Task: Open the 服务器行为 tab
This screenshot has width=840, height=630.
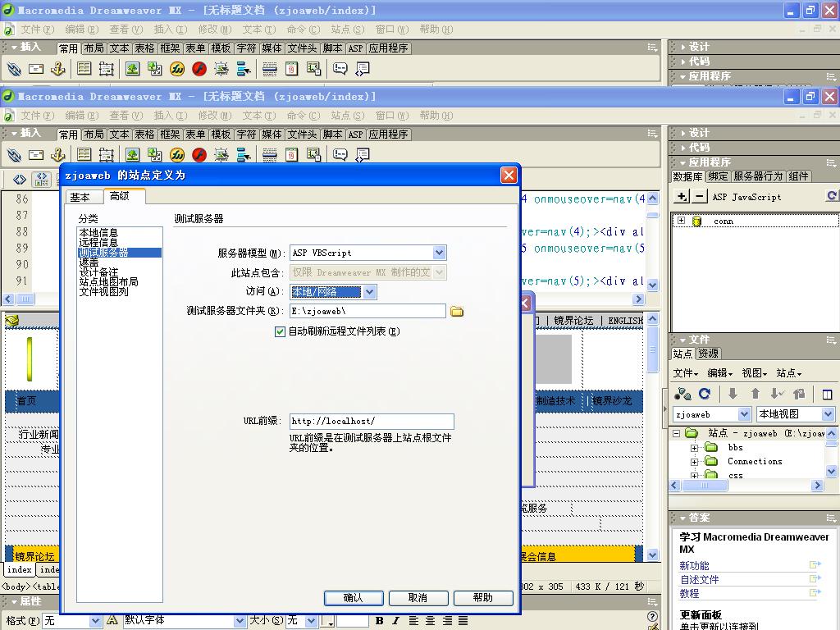Action: 758,176
